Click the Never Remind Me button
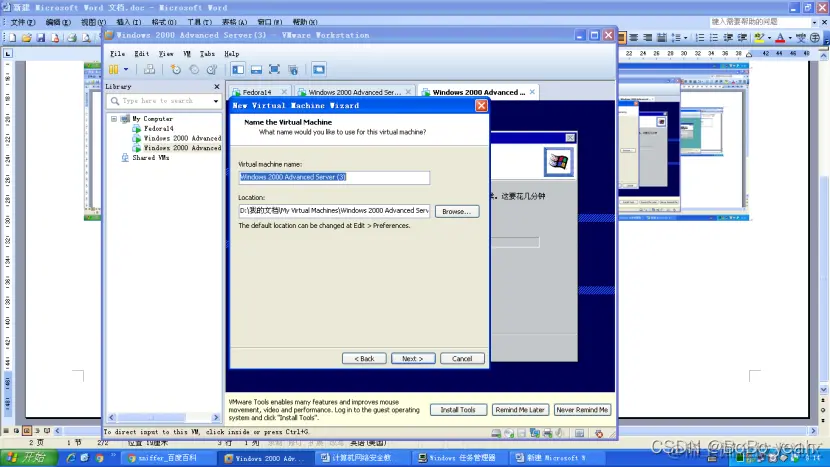This screenshot has height=467, width=830. coord(582,410)
